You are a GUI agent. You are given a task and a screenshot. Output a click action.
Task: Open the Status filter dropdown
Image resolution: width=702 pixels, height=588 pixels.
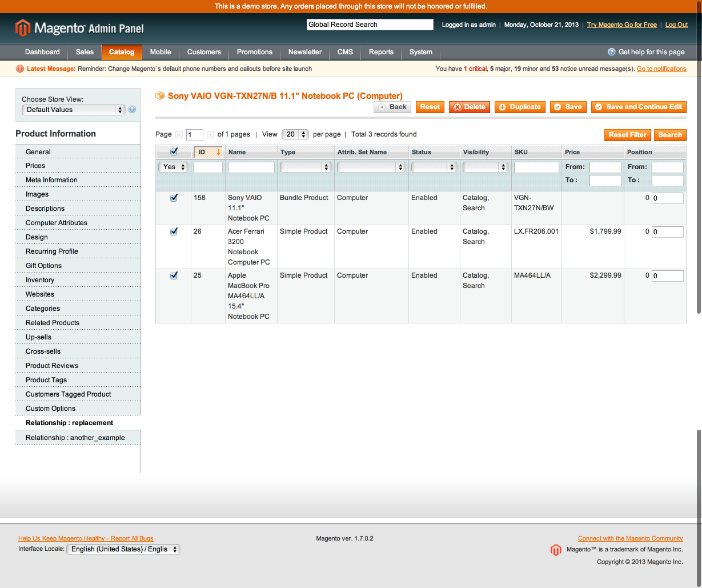[x=434, y=167]
